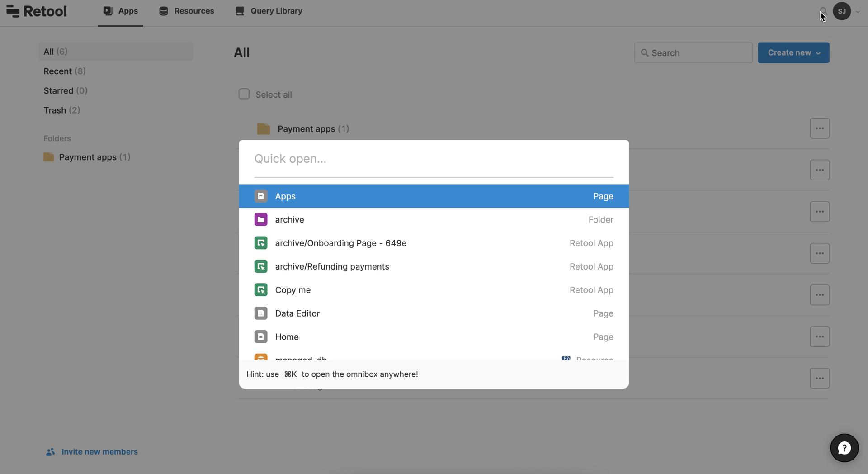Open the Apps tab
868x474 pixels.
(x=120, y=11)
